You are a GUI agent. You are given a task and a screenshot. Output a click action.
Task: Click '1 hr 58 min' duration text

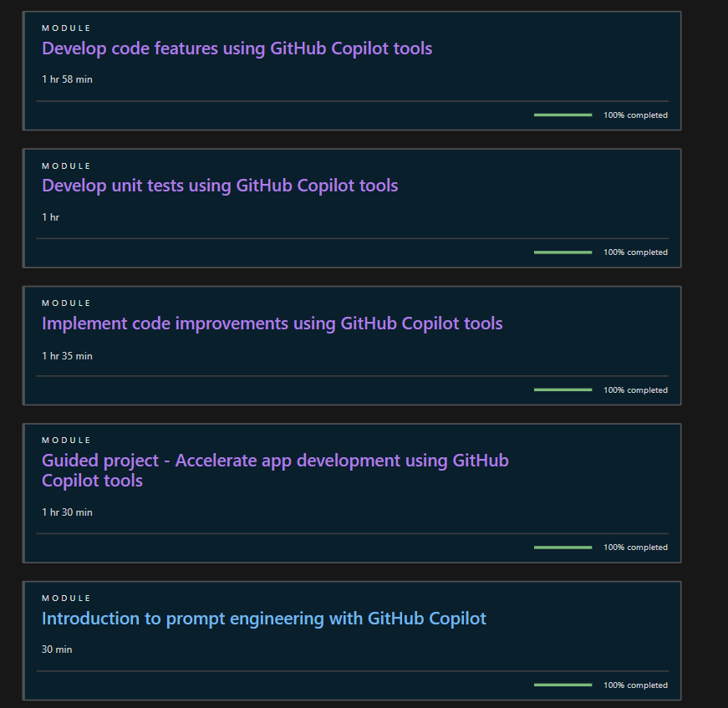coord(67,79)
